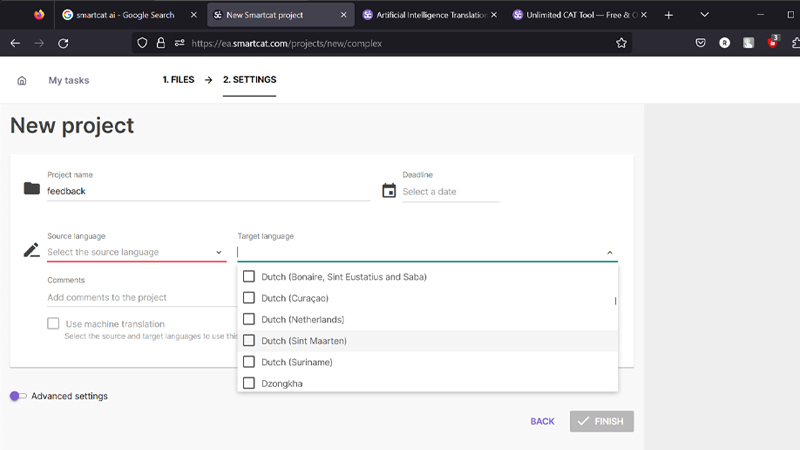Switch to the smartcat ai Google Search tab
800x450 pixels.
[126, 15]
